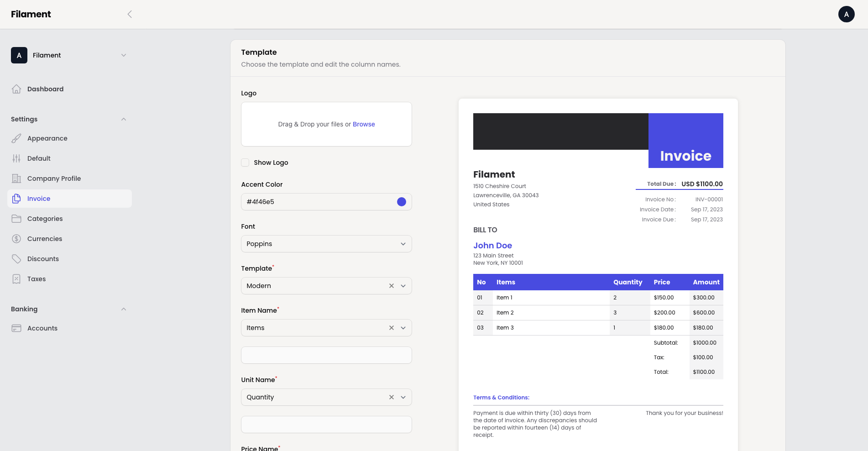Click the Accounts credit card icon
The image size is (868, 451).
(x=16, y=328)
